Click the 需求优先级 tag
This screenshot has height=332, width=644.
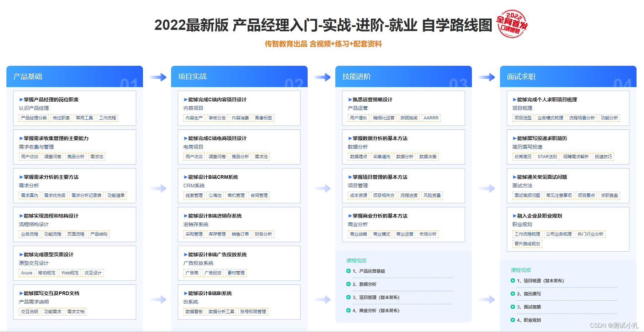[x=55, y=196]
